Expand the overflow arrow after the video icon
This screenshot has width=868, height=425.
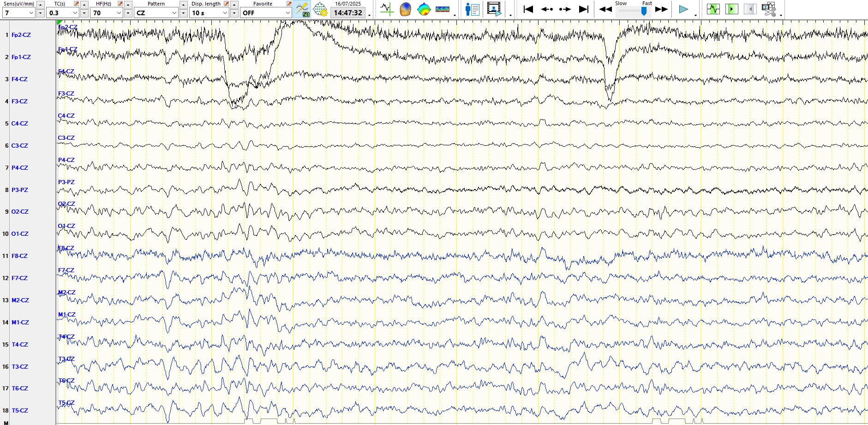point(510,15)
